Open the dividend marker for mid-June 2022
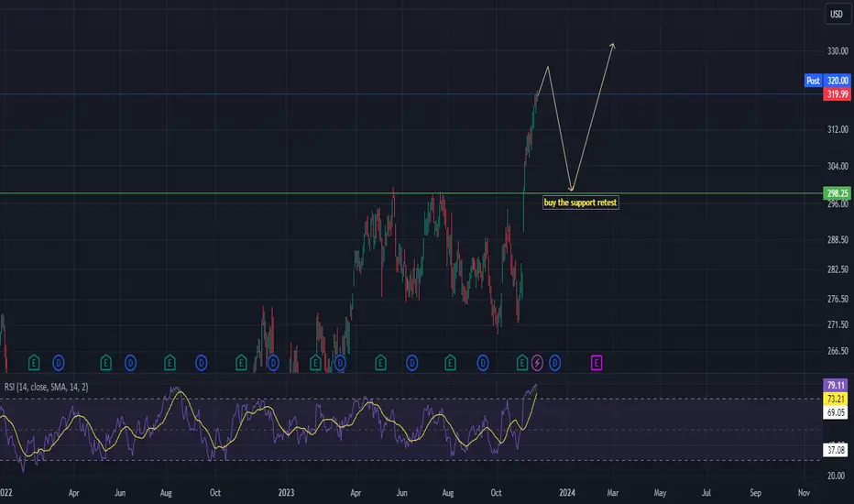 click(x=130, y=362)
